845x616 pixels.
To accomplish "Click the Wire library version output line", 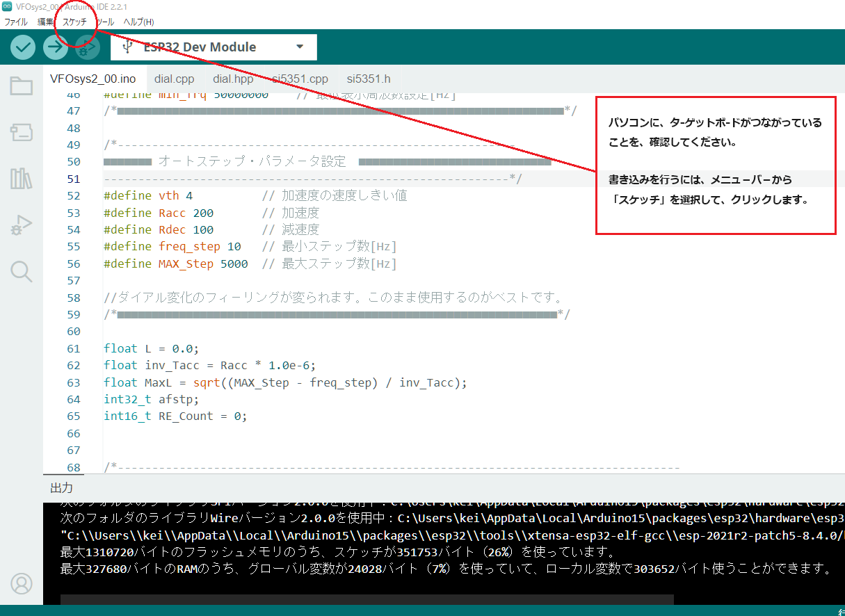I will 453,519.
